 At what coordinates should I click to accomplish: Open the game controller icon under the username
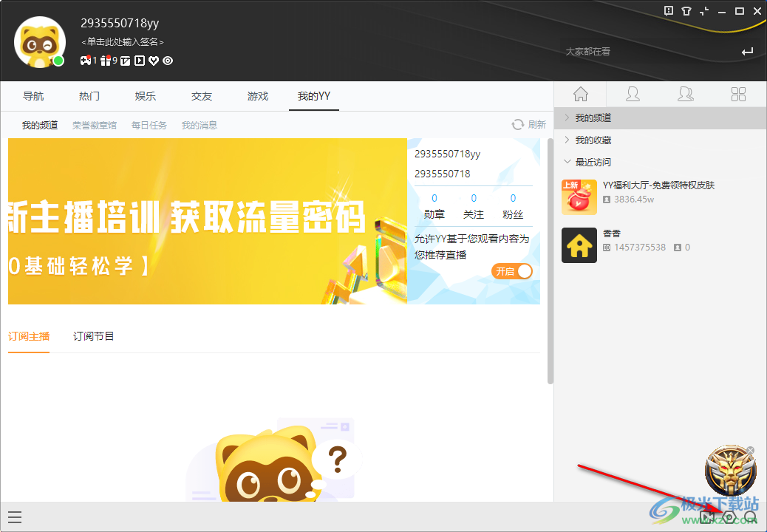pyautogui.click(x=86, y=61)
